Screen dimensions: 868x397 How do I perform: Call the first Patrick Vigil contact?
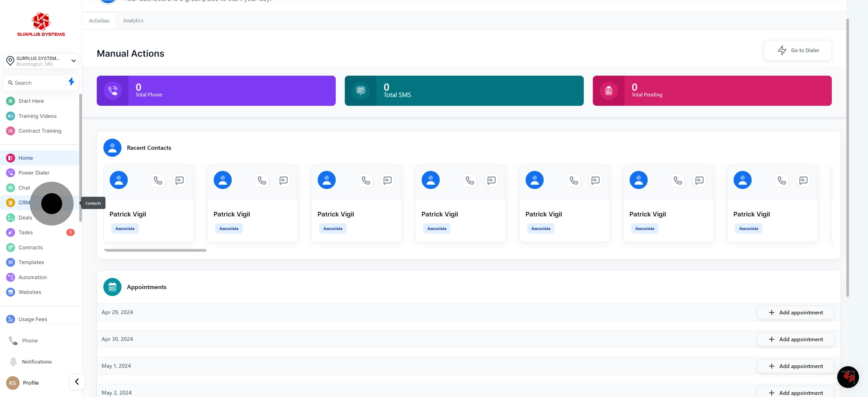click(x=158, y=180)
